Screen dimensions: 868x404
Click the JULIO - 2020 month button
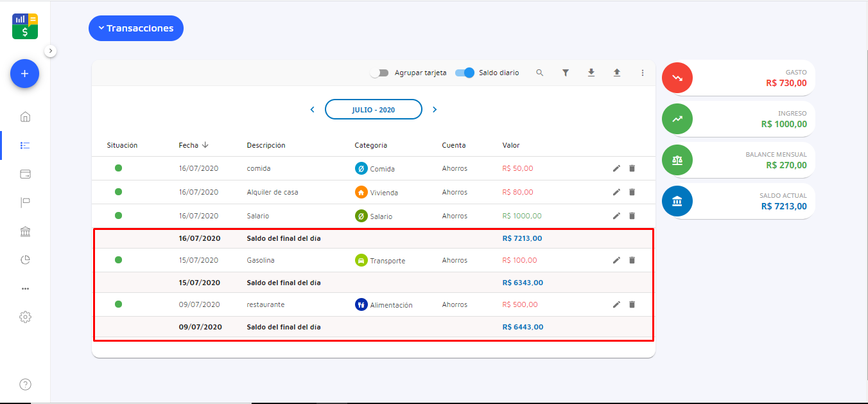373,110
